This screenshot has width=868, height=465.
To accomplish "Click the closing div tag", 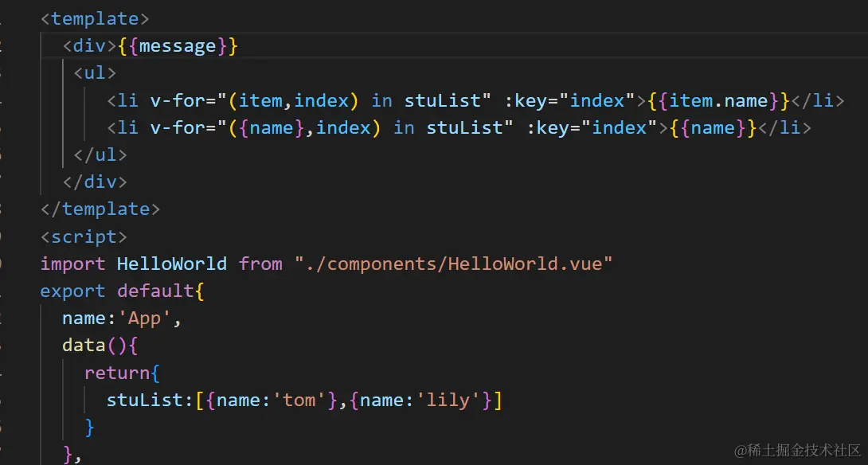I will (x=95, y=182).
